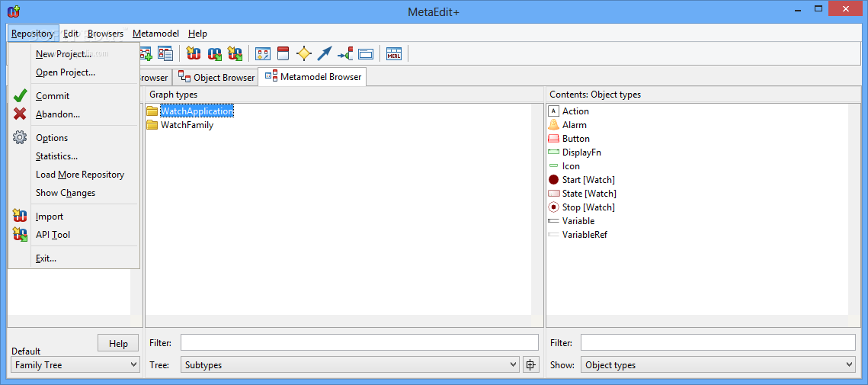
Task: Open Options from the Repository menu
Action: tap(52, 138)
